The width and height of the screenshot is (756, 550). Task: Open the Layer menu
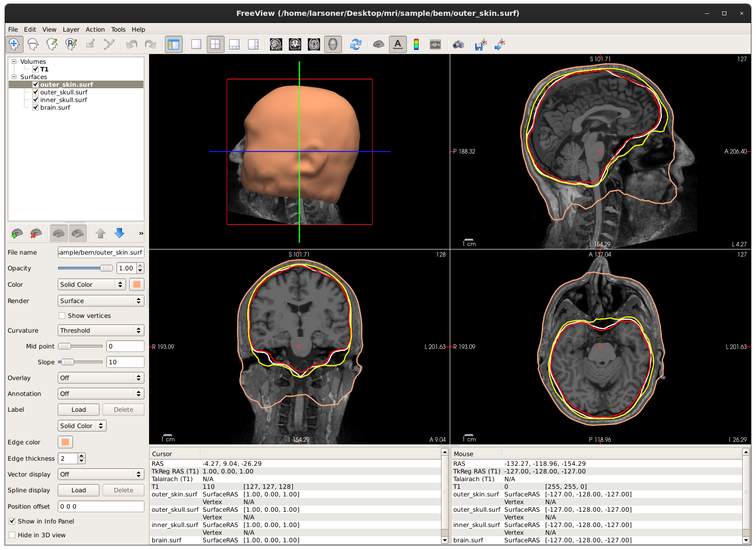pos(71,30)
